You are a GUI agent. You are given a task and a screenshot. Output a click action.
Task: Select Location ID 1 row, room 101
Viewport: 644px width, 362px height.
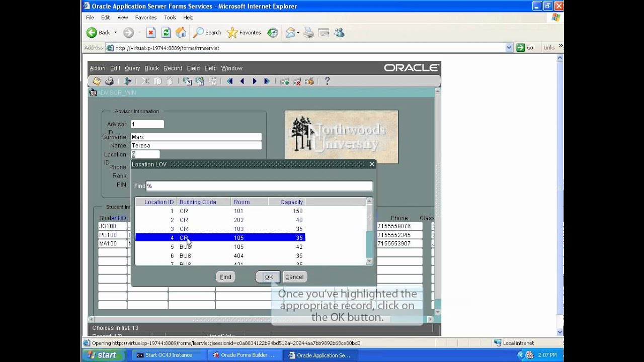(x=220, y=211)
